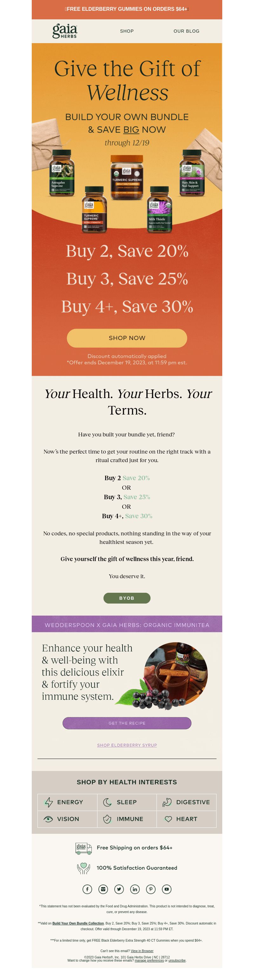
Task: Select the Energy health interest
Action: pyautogui.click(x=67, y=802)
